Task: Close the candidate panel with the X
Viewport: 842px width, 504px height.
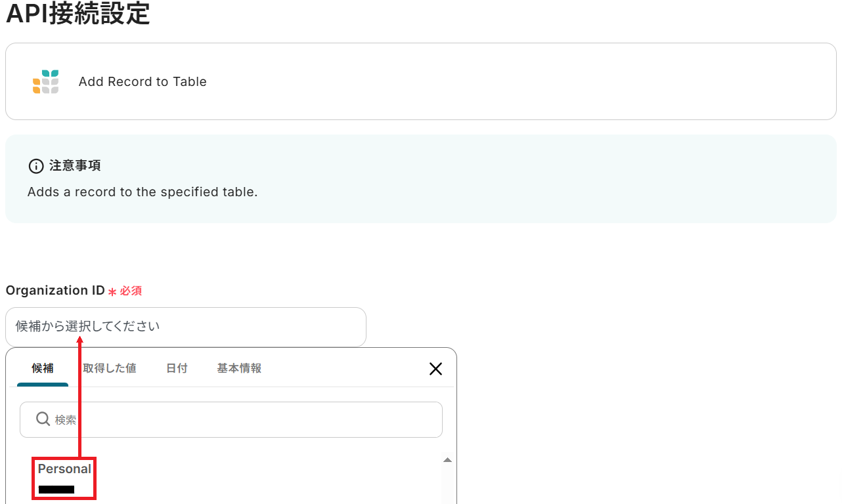Action: pos(435,369)
